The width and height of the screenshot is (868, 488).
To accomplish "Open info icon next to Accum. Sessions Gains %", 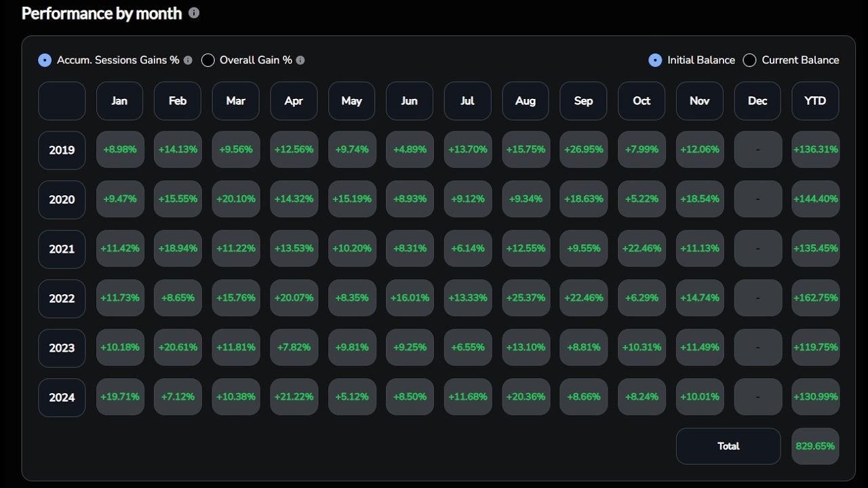I will 188,60.
